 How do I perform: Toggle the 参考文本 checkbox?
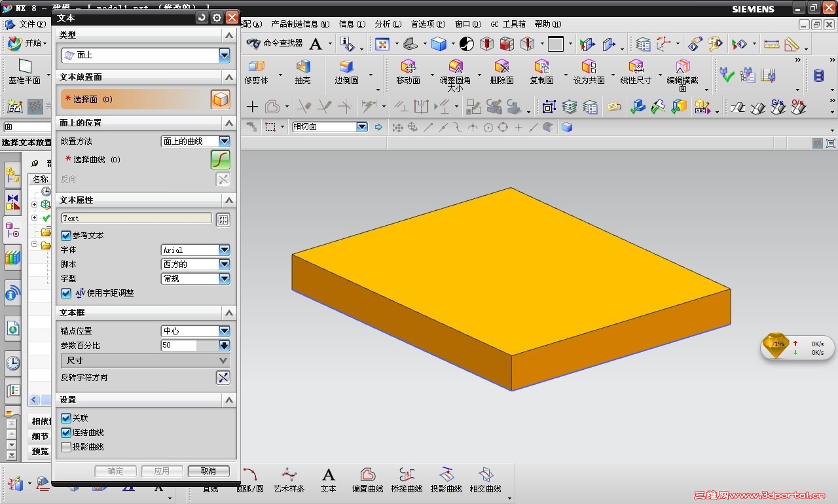pyautogui.click(x=65, y=235)
